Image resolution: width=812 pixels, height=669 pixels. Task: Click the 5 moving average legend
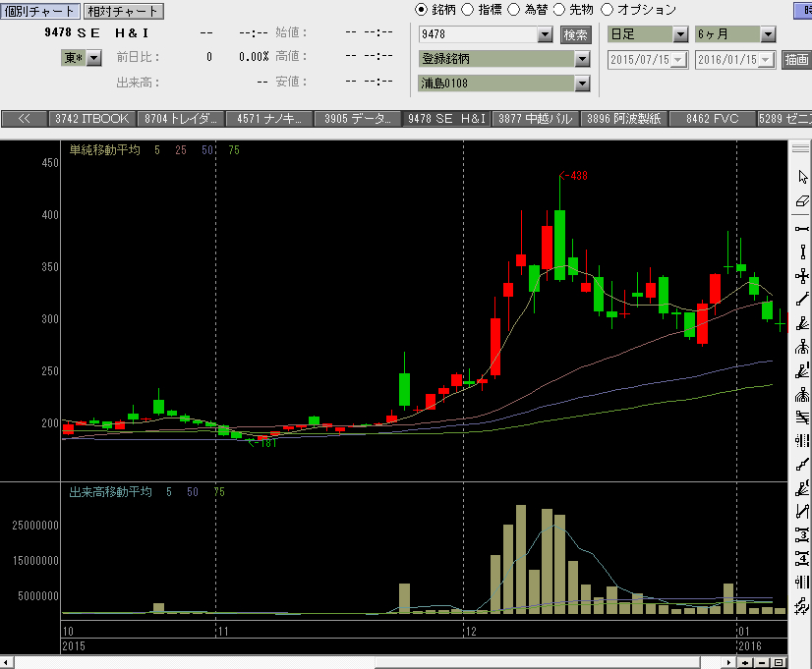click(157, 150)
